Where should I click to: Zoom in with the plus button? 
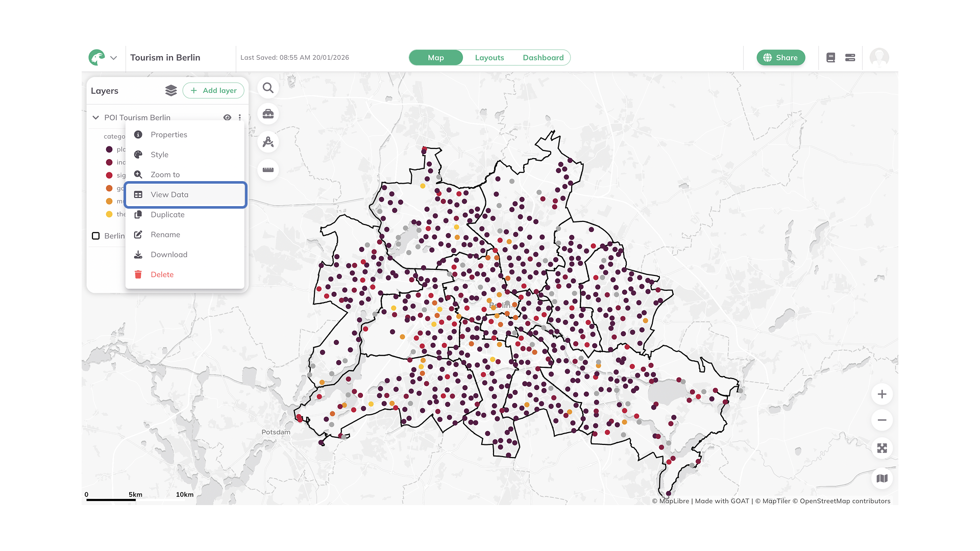pyautogui.click(x=882, y=394)
